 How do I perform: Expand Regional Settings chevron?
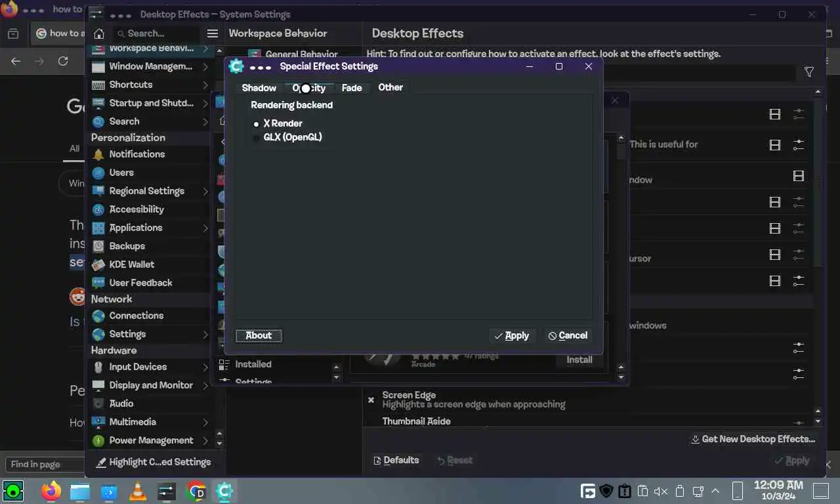[205, 192]
